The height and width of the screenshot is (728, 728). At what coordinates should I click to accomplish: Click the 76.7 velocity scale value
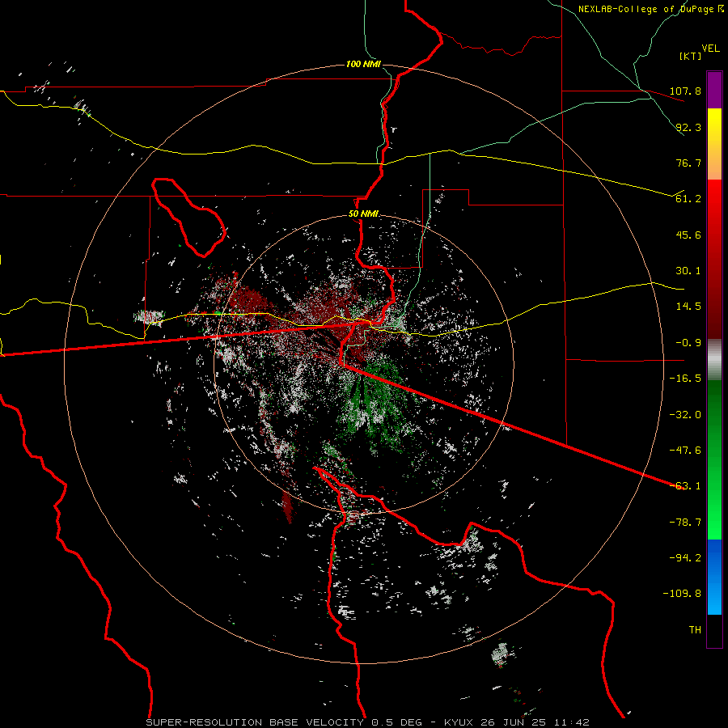[x=688, y=163]
